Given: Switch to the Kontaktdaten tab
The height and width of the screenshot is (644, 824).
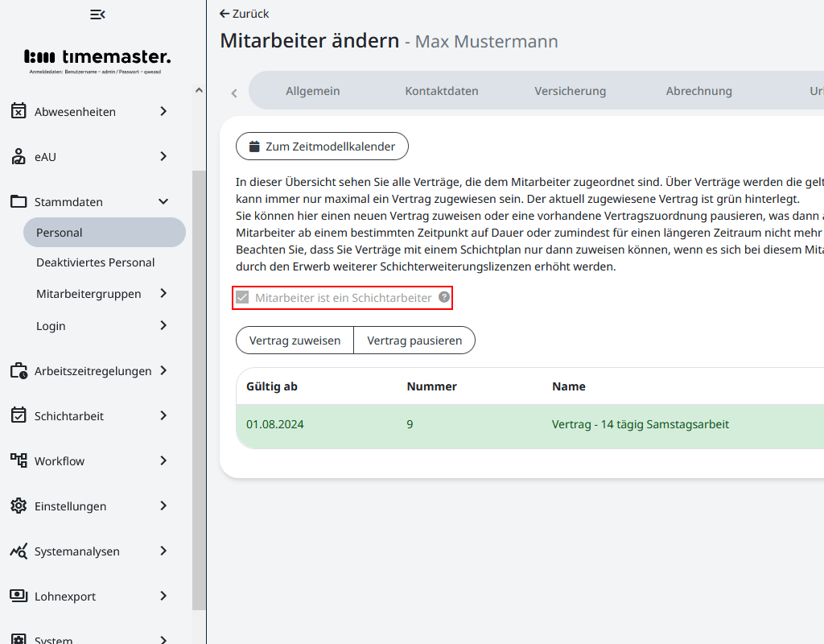Looking at the screenshot, I should (x=442, y=91).
